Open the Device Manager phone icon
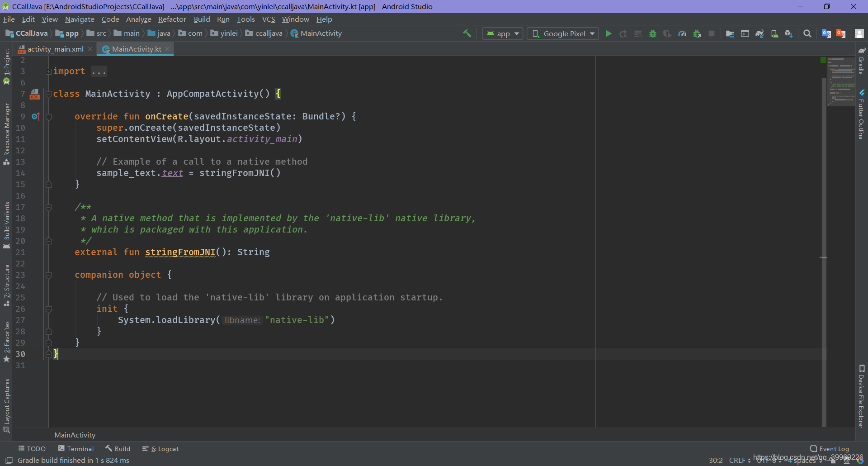The image size is (868, 466). (x=775, y=33)
